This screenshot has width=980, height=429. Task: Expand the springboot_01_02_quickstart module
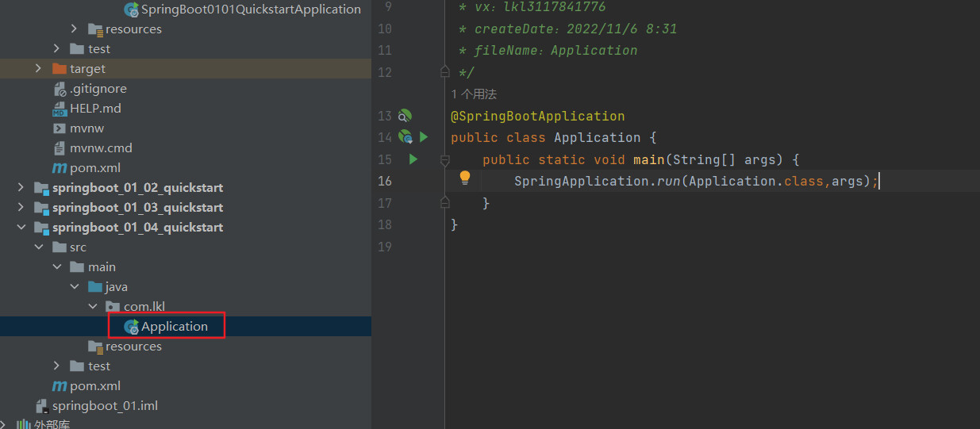click(x=21, y=187)
